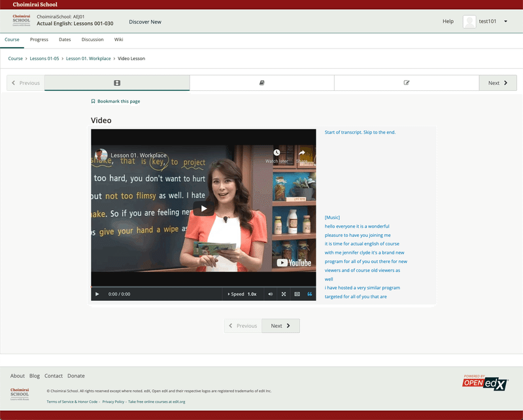
Task: Click Watch later clock icon on video
Action: point(277,152)
